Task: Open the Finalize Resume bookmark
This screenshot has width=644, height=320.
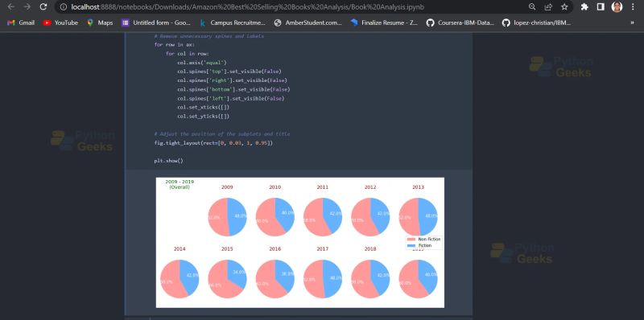Action: 384,23
